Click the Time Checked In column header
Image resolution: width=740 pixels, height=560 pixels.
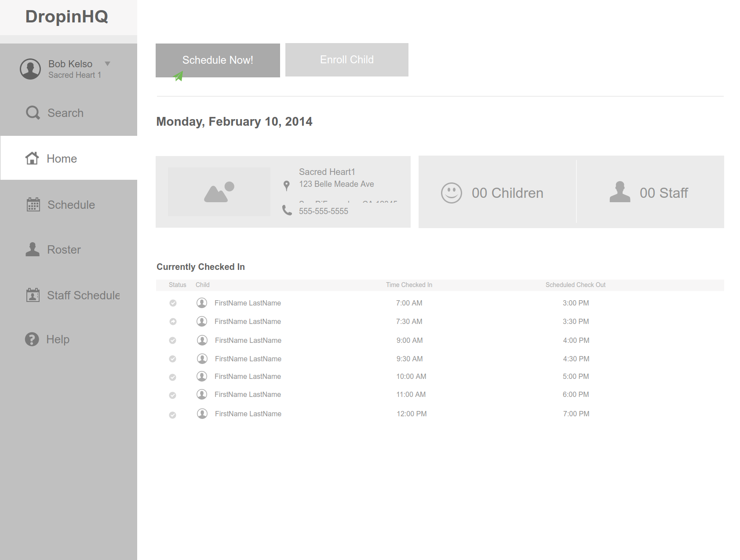409,285
